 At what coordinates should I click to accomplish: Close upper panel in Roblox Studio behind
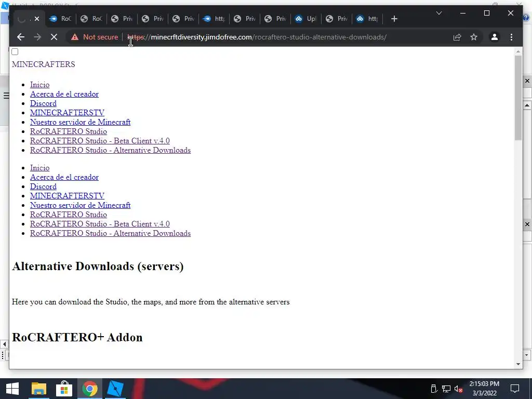click(527, 81)
